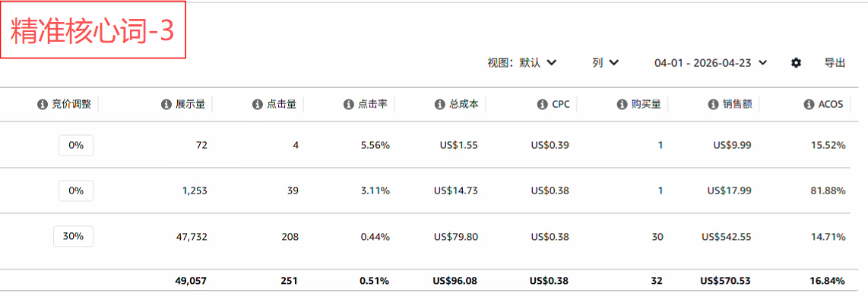Screen dimensions: 868x296
Task: Open the date range 04-01 - 2026-04-23 picker
Action: coord(711,63)
